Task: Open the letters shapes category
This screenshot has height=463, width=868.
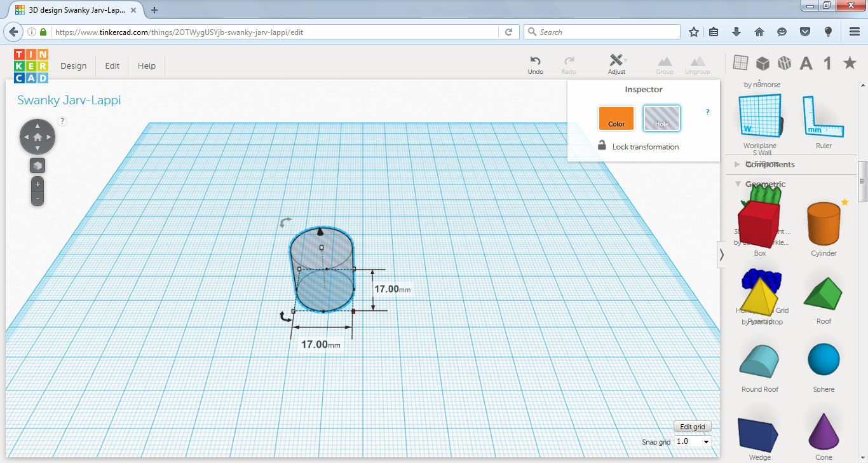Action: pos(806,63)
